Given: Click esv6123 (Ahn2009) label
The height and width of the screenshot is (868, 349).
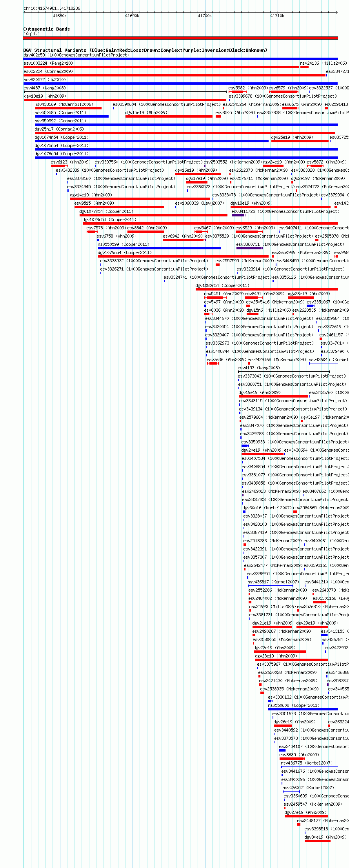Looking at the screenshot, I should 71,162.
